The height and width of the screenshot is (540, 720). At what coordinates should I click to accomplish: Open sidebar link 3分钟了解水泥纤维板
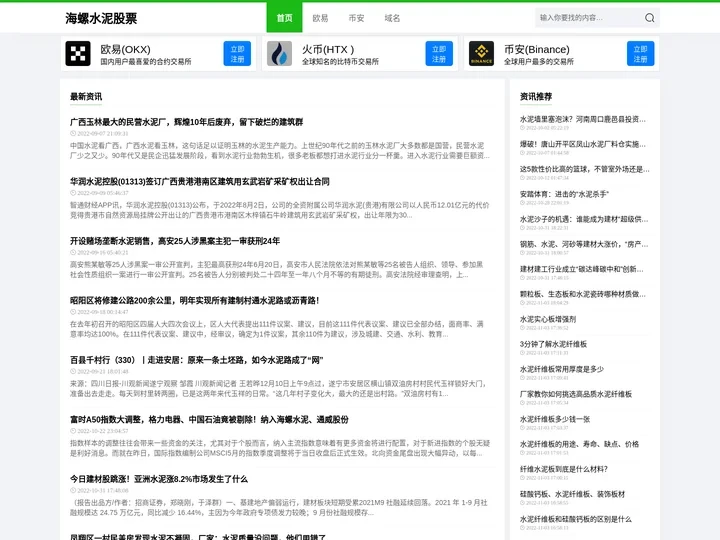coord(553,344)
